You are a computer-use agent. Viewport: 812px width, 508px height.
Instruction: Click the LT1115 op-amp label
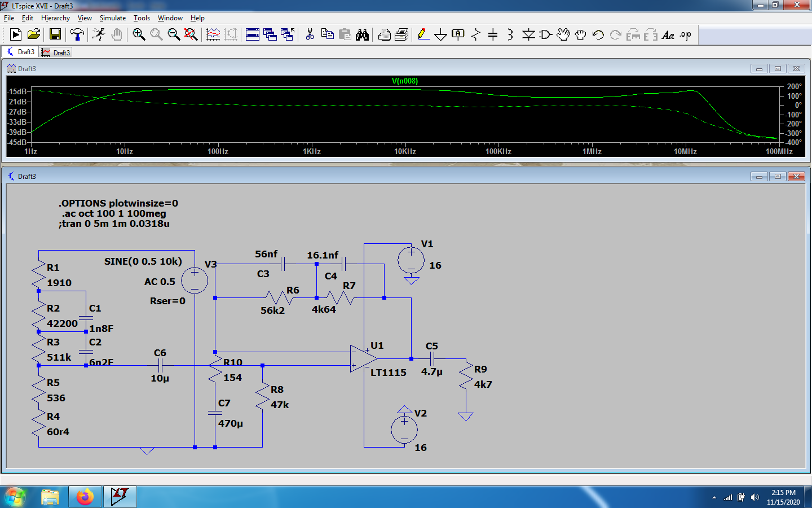[x=389, y=373]
